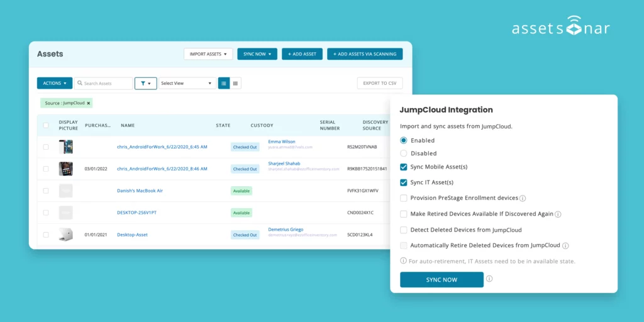Enable Detect Deleted Devices from JumpCloud

404,230
